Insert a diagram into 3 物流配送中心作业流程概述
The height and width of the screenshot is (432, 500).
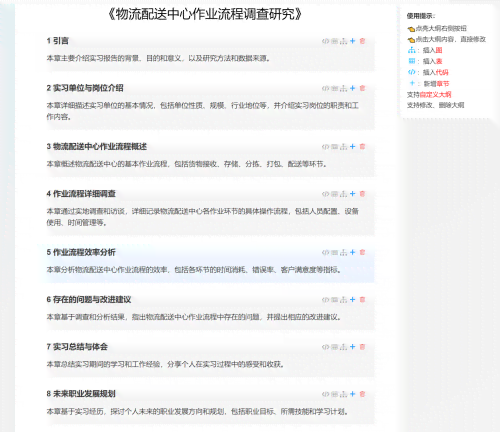tap(344, 147)
